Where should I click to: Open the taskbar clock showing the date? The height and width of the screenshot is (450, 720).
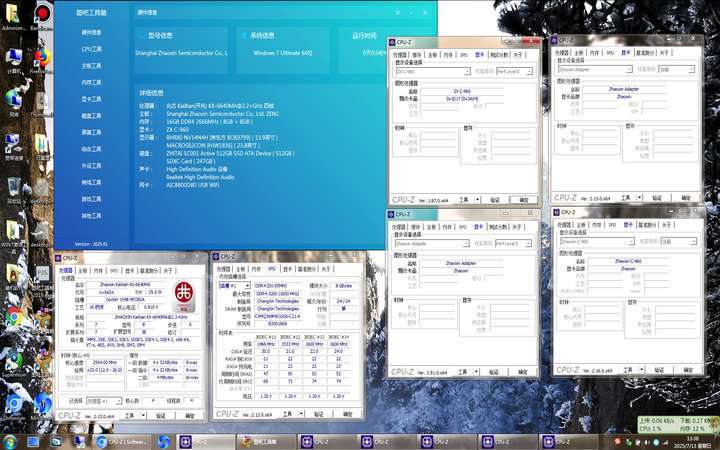point(692,442)
